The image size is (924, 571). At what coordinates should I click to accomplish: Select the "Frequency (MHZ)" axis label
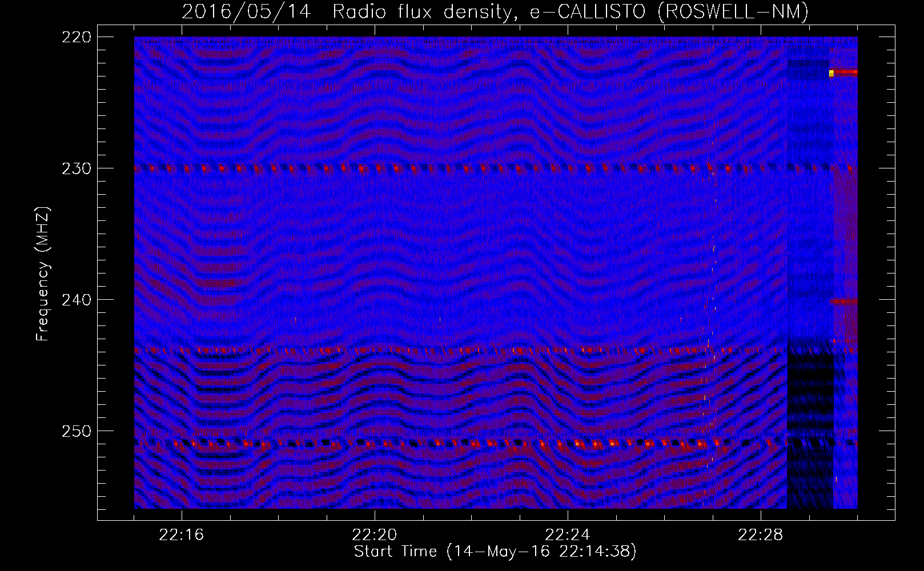coord(43,274)
